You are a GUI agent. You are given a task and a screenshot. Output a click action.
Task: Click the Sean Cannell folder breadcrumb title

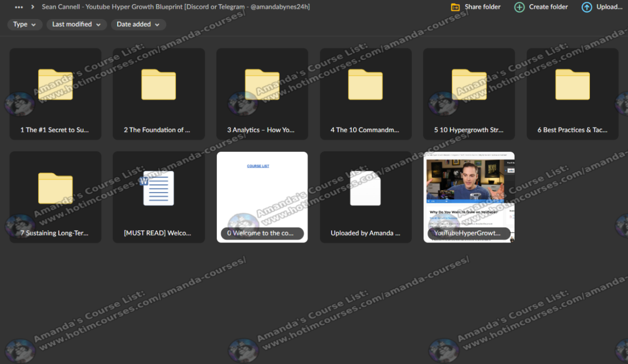click(176, 7)
